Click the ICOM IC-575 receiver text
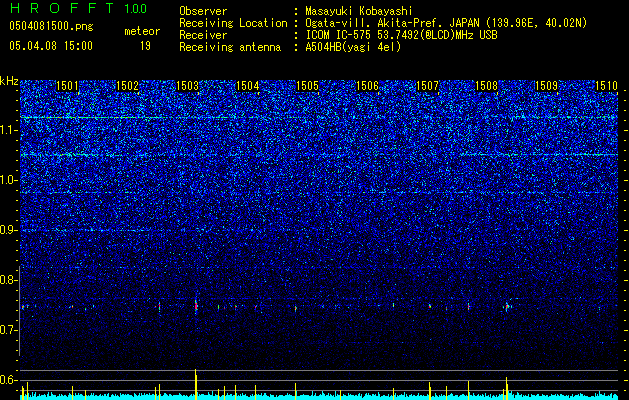The image size is (629, 400). pyautogui.click(x=402, y=35)
